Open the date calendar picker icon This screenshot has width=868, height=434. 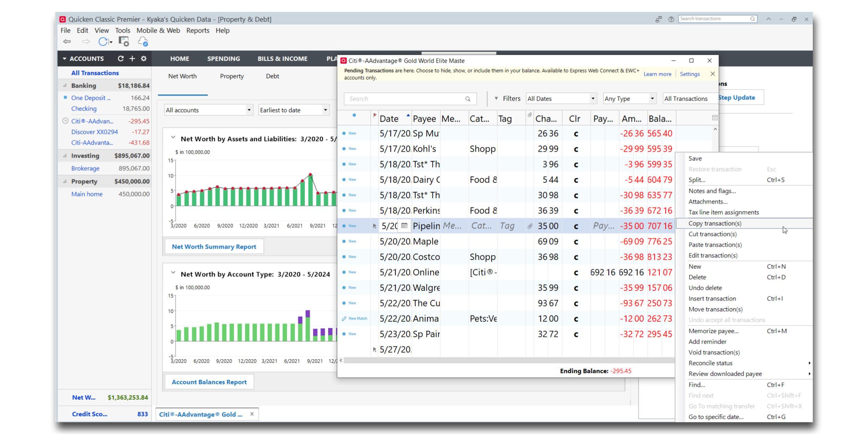tap(404, 226)
